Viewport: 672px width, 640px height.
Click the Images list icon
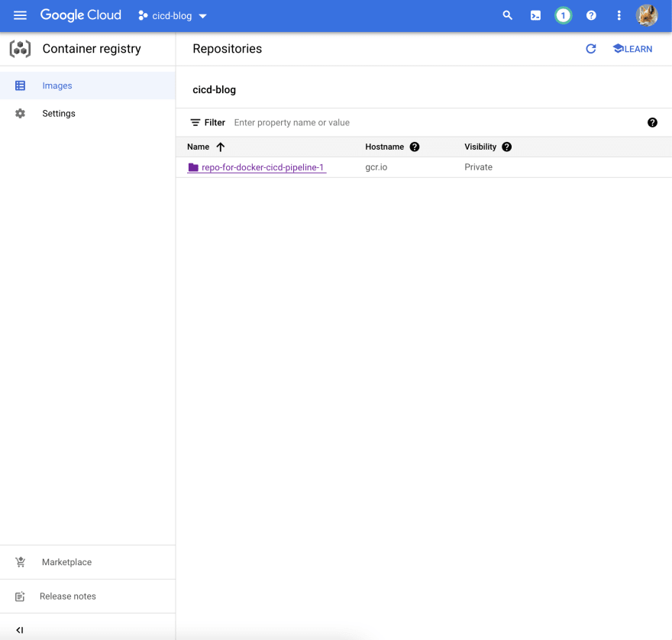(20, 86)
